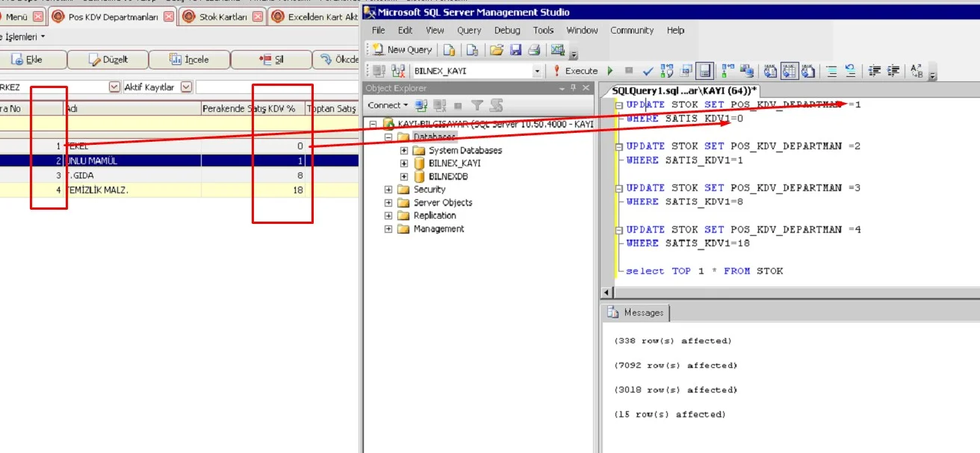
Task: Click the Execute button with red exclamation
Action: pos(575,71)
